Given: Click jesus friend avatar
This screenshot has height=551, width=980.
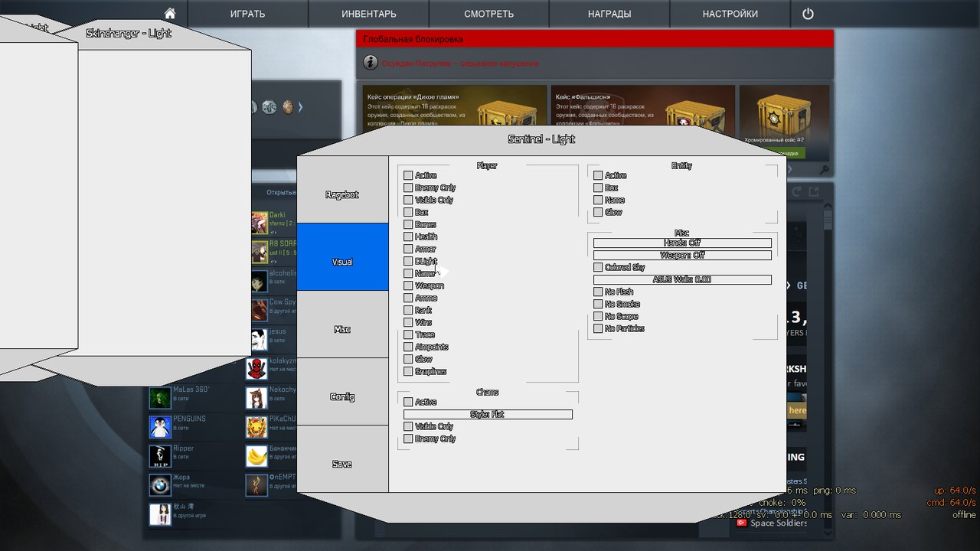Looking at the screenshot, I should (x=260, y=339).
